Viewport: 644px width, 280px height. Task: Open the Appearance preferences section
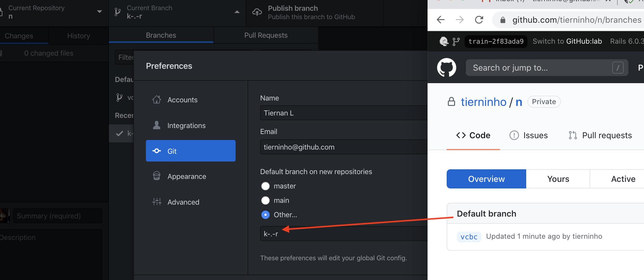[x=190, y=176]
